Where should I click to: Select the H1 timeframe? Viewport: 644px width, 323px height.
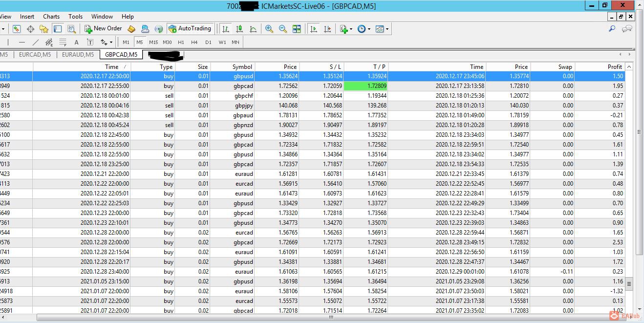coord(181,42)
